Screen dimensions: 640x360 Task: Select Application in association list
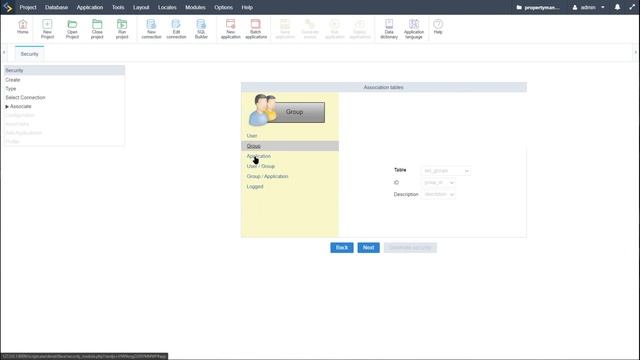coord(258,156)
